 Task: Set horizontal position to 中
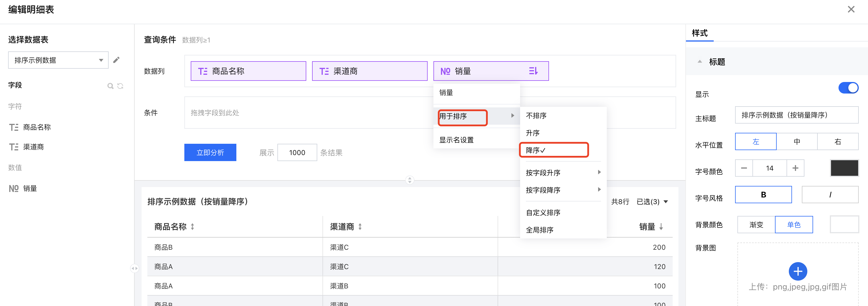tap(797, 141)
